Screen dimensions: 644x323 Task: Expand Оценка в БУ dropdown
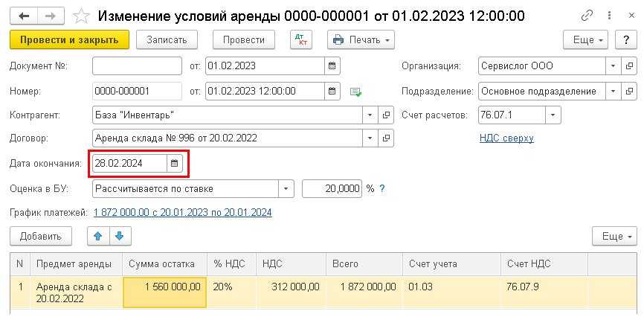click(x=286, y=188)
